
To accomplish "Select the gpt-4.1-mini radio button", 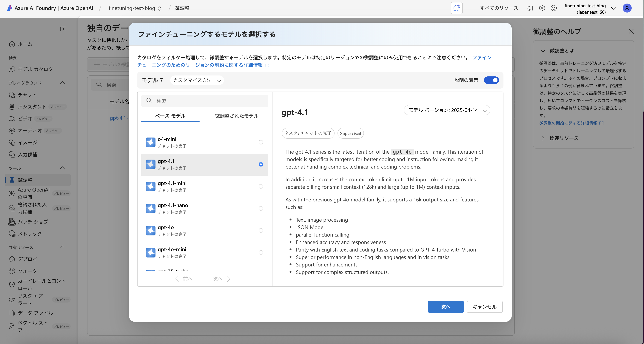I will pyautogui.click(x=261, y=186).
